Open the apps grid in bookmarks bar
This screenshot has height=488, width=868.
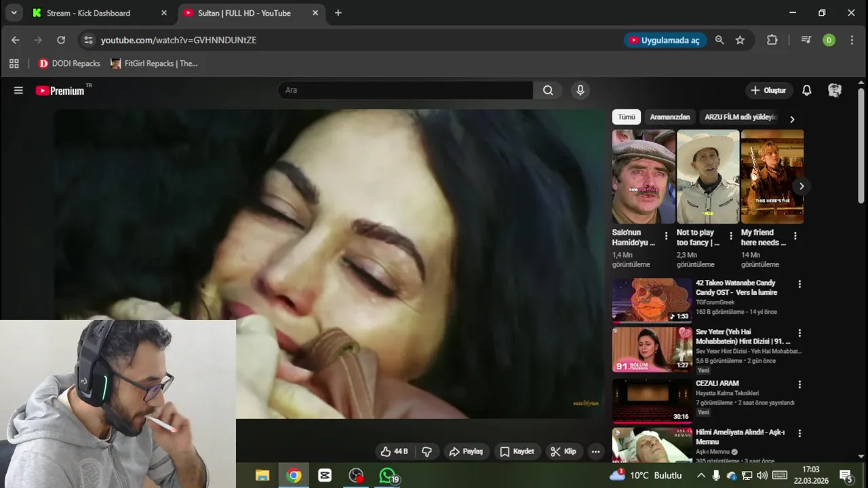[14, 63]
